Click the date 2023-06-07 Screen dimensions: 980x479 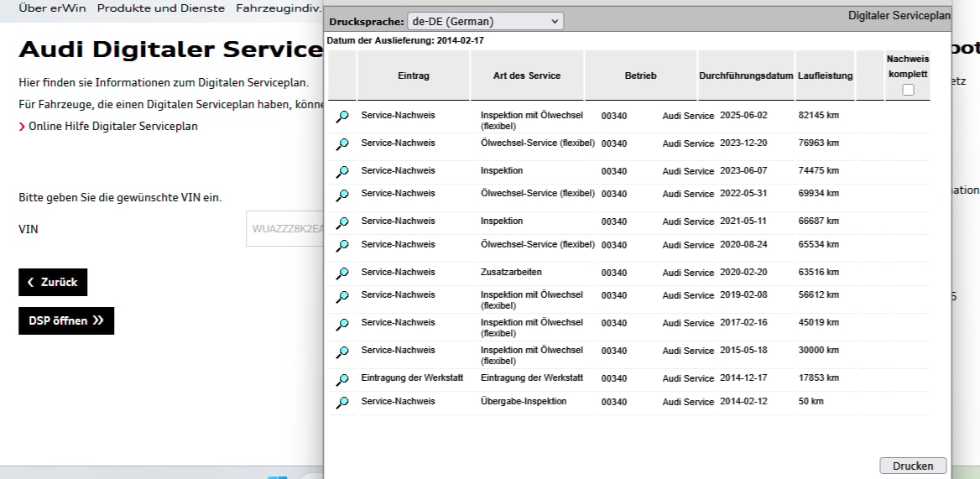pos(743,170)
